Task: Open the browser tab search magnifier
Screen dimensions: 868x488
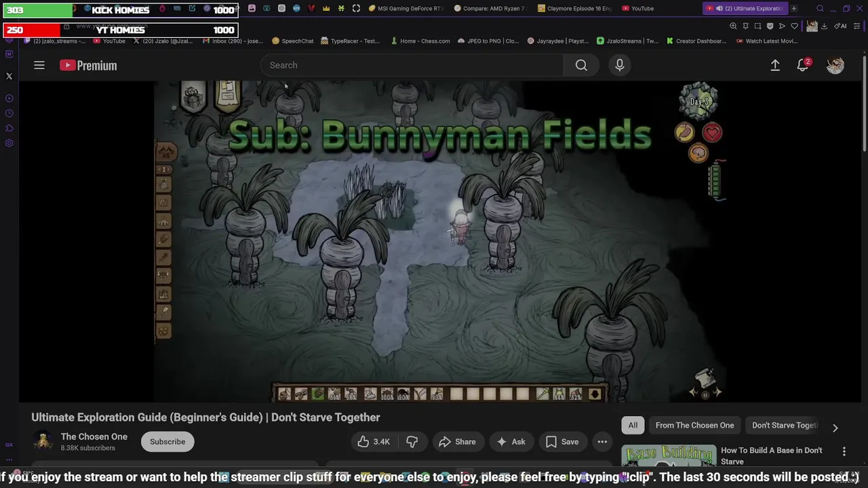Action: pos(820,8)
